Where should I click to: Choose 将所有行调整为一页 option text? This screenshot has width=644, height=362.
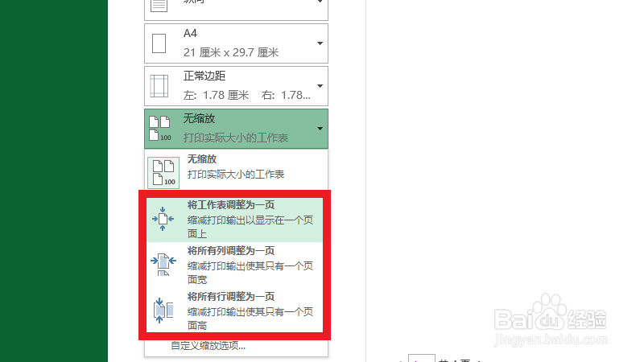(x=231, y=297)
